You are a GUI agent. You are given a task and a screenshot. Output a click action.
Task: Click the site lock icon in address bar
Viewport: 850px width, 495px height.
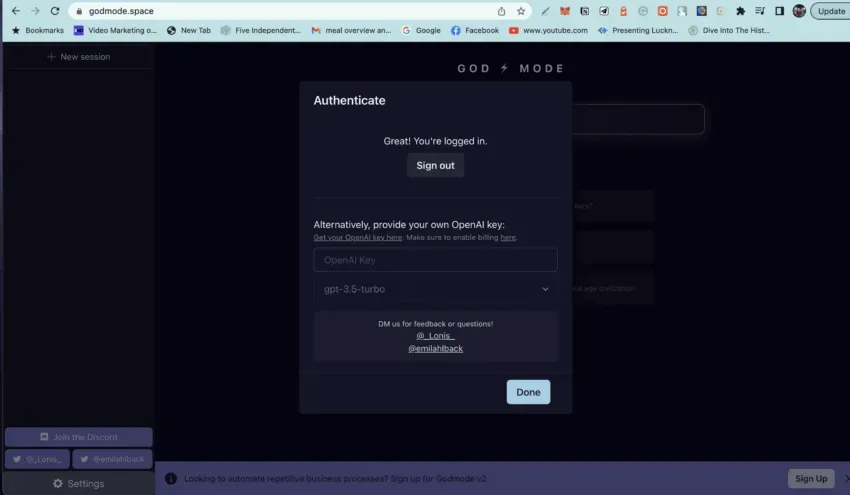79,11
